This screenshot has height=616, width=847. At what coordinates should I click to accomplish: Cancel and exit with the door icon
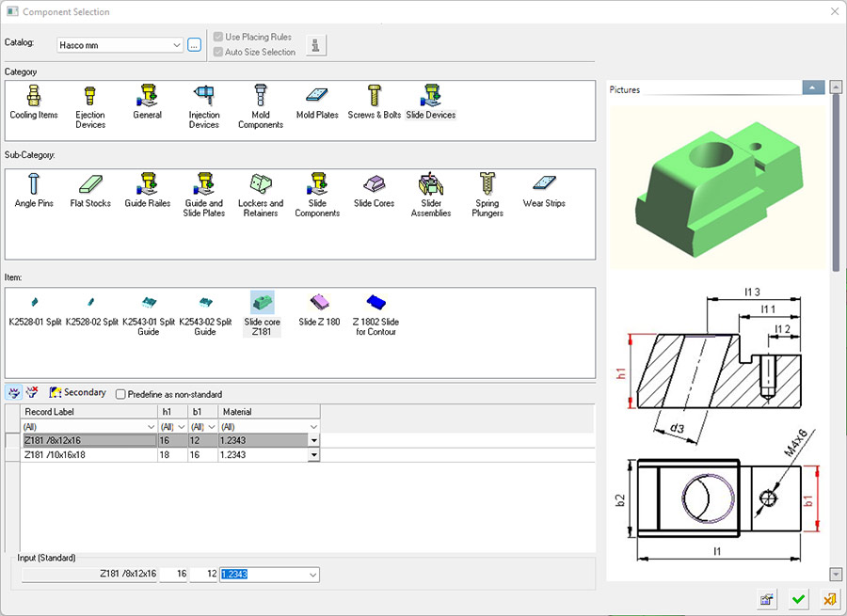click(x=829, y=599)
